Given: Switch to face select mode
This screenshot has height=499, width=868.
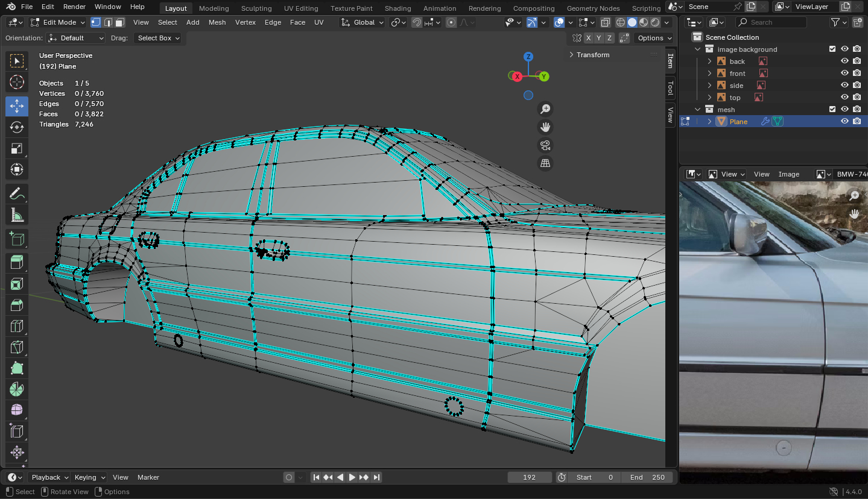Looking at the screenshot, I should (x=120, y=22).
